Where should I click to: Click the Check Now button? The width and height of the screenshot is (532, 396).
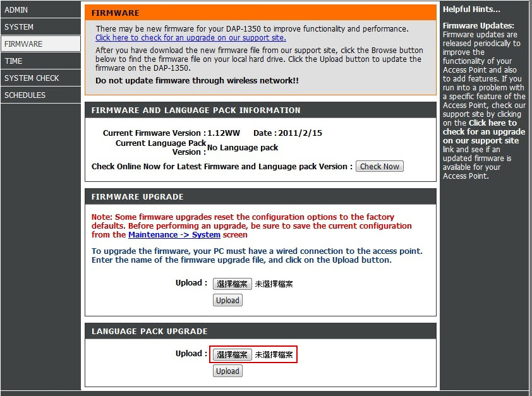point(379,166)
